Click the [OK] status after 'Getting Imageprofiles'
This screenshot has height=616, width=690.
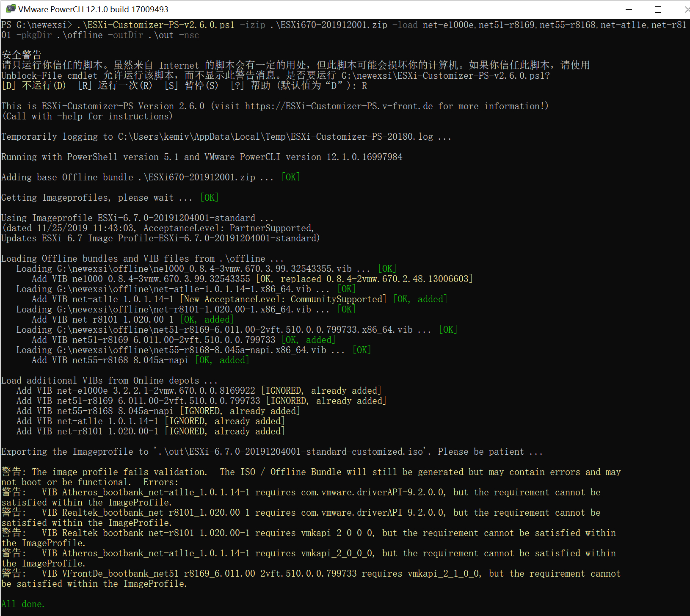click(x=209, y=198)
